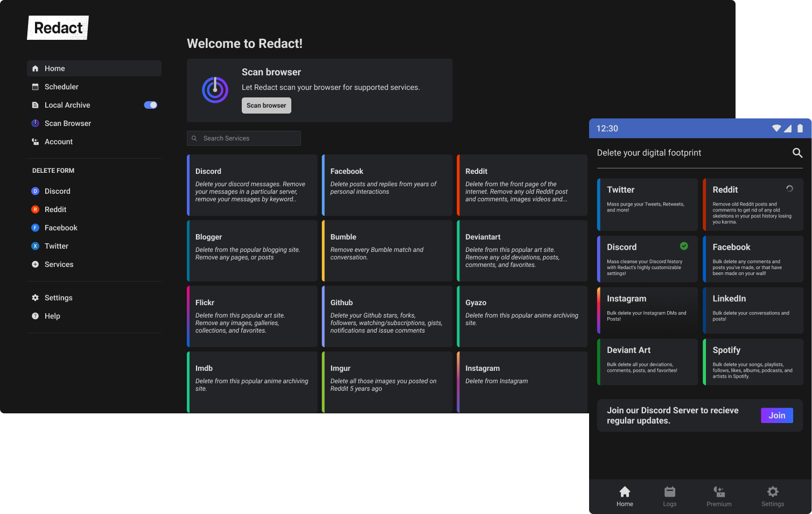Click the Redact logo
Image resolution: width=812 pixels, height=514 pixels.
coord(58,28)
